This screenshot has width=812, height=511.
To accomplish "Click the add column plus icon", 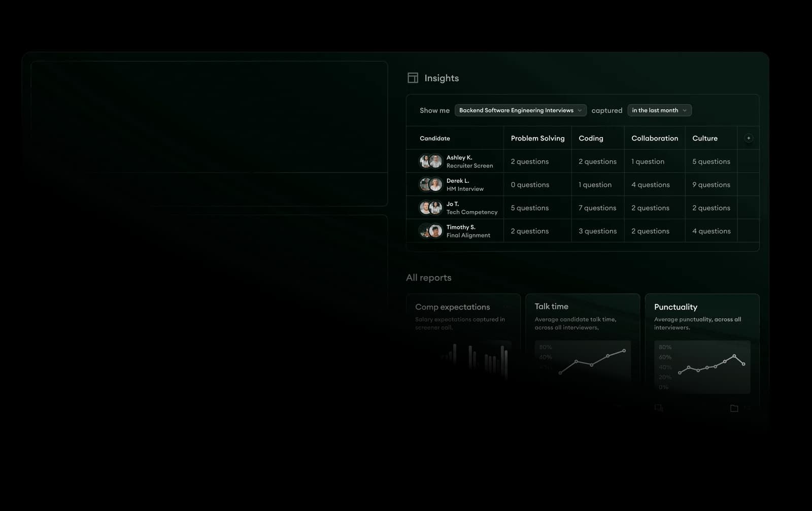I will [x=749, y=138].
